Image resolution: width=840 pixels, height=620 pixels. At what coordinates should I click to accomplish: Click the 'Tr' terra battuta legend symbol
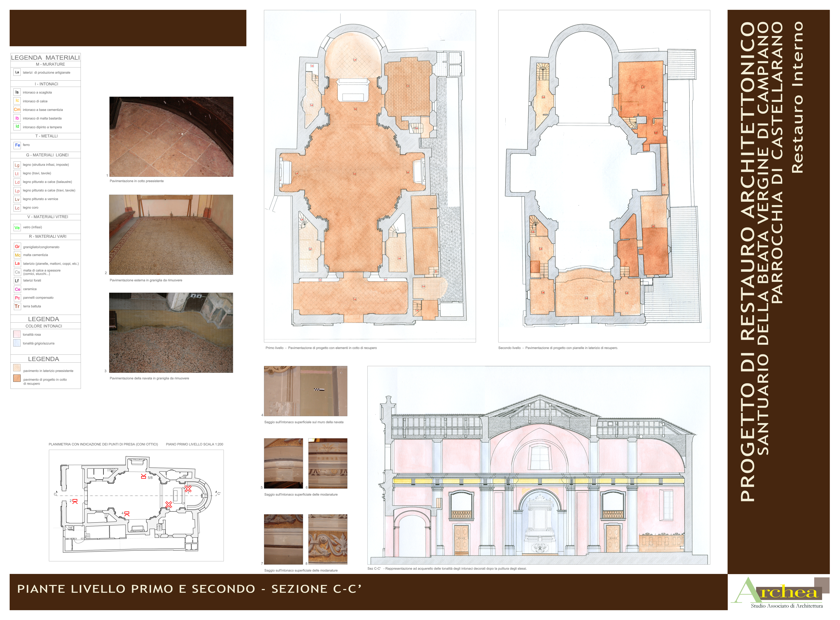(17, 307)
